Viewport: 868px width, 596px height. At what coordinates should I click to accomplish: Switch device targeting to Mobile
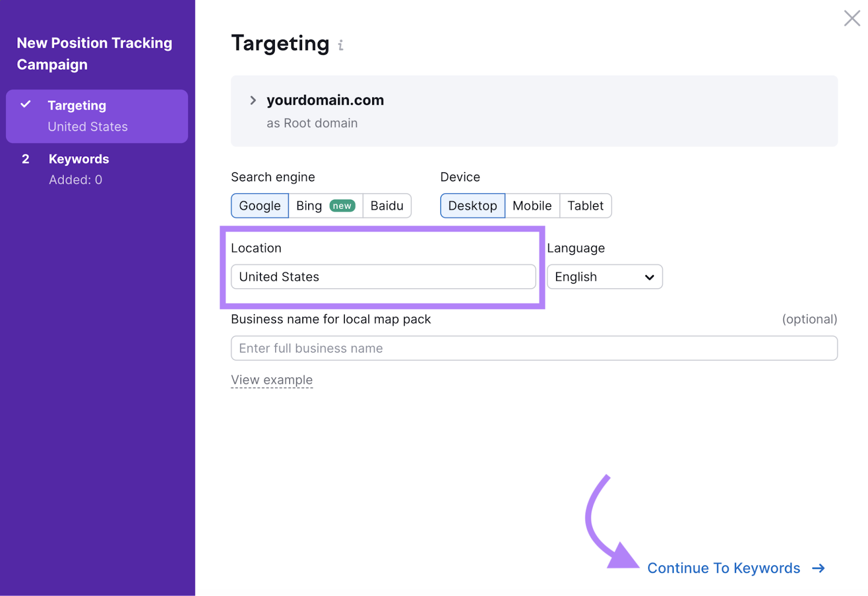(532, 206)
